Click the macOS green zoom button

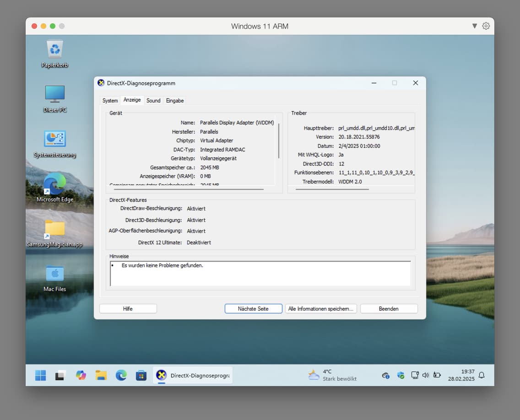pos(52,26)
